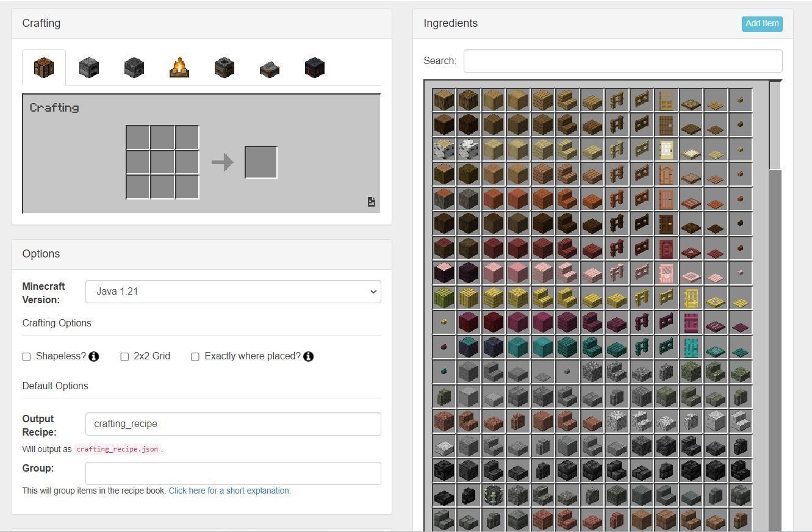Select the stone button ingredient

[567, 372]
